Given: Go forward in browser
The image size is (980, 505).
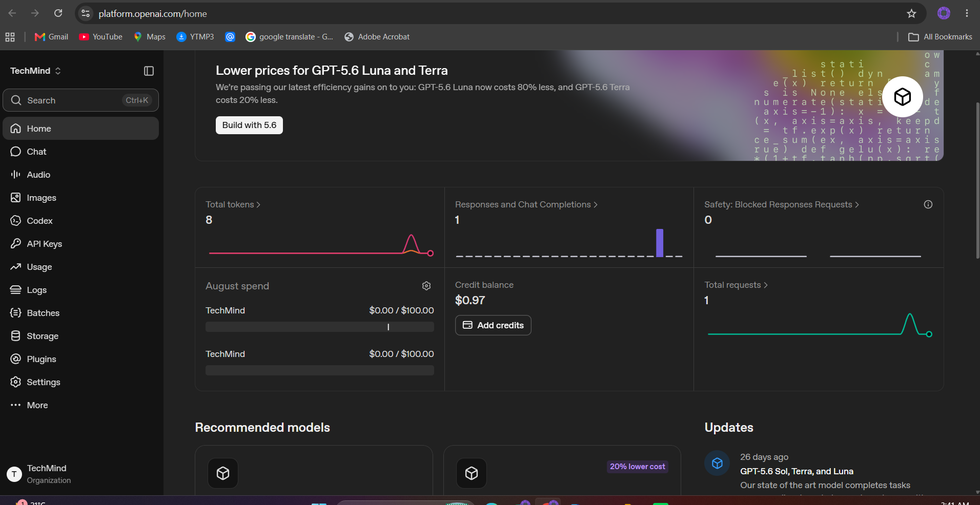Looking at the screenshot, I should coord(35,13).
